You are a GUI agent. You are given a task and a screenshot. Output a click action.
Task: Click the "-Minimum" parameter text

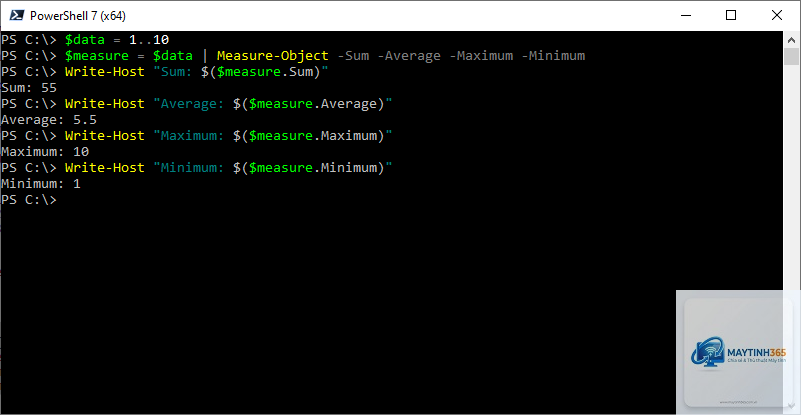(x=553, y=55)
